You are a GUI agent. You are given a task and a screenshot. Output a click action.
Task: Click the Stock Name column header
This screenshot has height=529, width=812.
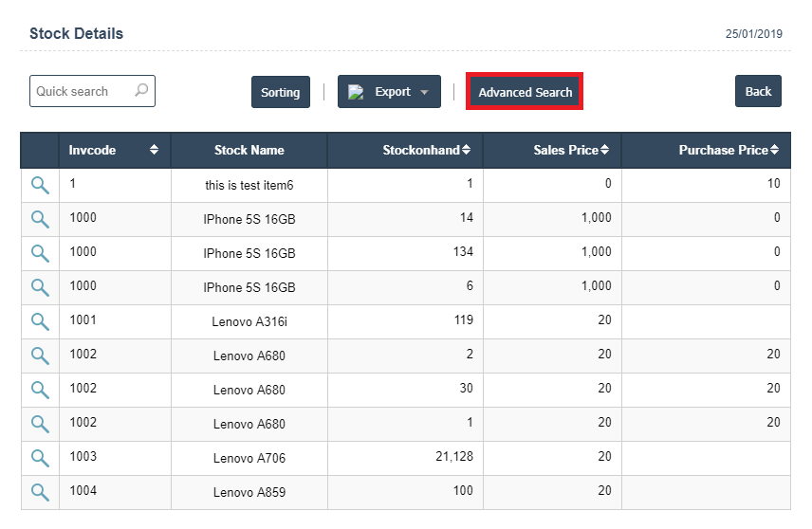click(249, 150)
